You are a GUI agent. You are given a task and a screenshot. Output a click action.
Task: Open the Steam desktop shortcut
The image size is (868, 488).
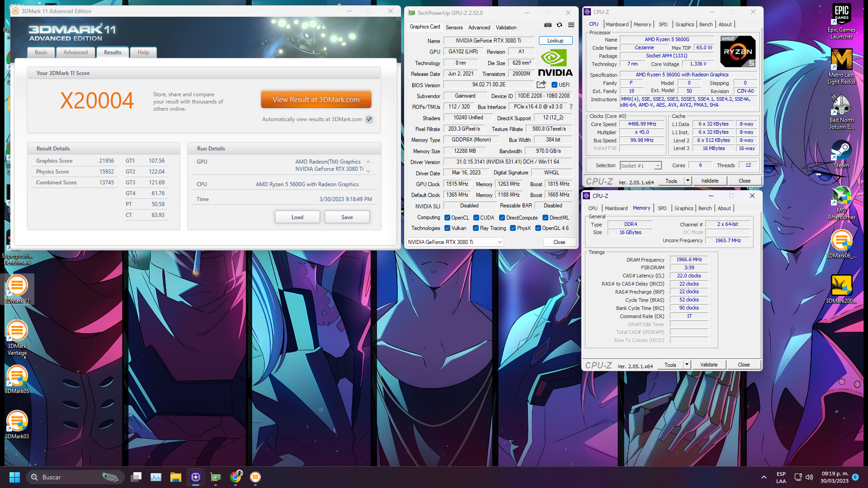point(841,154)
